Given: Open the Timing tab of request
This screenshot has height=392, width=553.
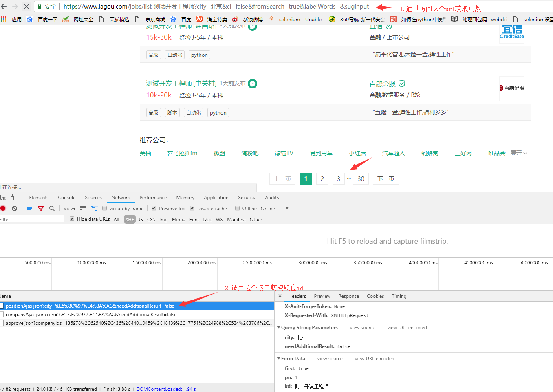Looking at the screenshot, I should pyautogui.click(x=399, y=296).
